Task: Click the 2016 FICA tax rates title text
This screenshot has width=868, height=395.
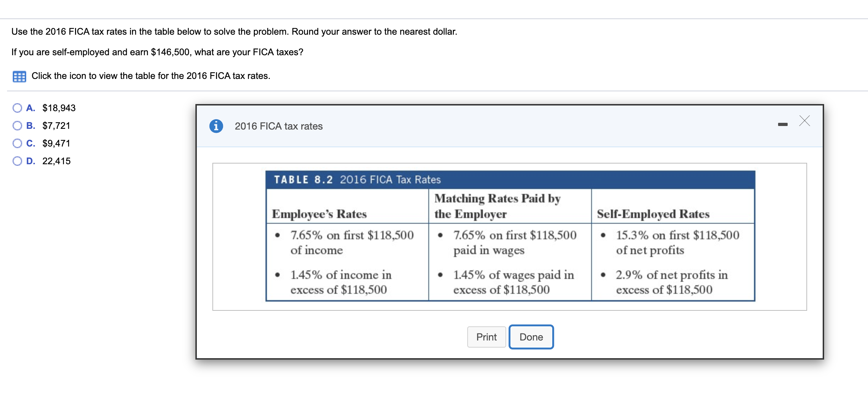Action: click(279, 126)
